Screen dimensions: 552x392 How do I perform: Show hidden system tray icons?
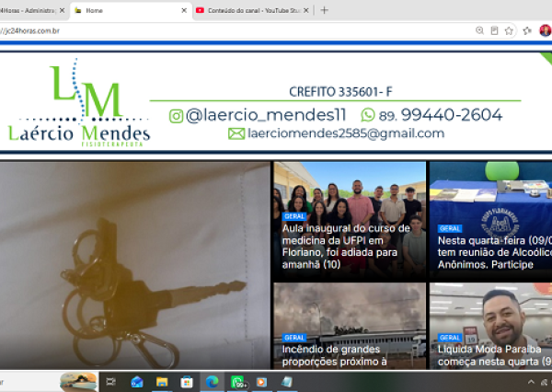pyautogui.click(x=531, y=382)
